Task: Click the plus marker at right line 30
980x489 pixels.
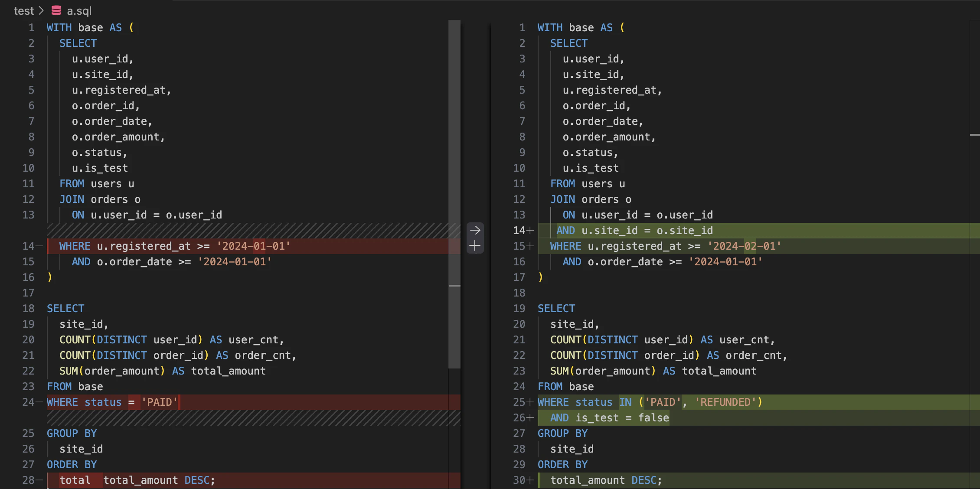Action: click(530, 480)
